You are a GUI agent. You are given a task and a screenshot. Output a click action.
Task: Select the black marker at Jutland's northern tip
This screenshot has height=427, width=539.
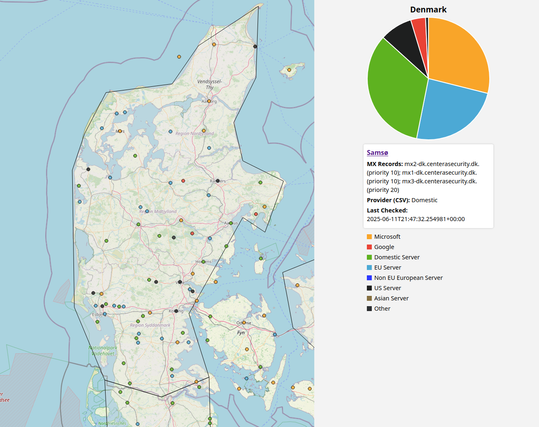point(255,46)
